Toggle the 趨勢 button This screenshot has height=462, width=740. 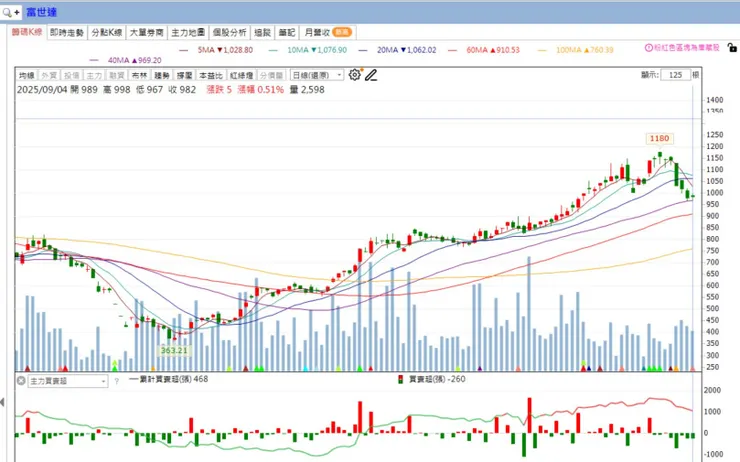click(162, 76)
